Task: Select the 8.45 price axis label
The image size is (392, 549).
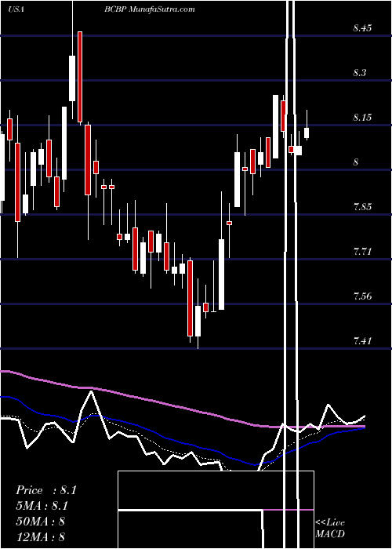Action: [362, 28]
